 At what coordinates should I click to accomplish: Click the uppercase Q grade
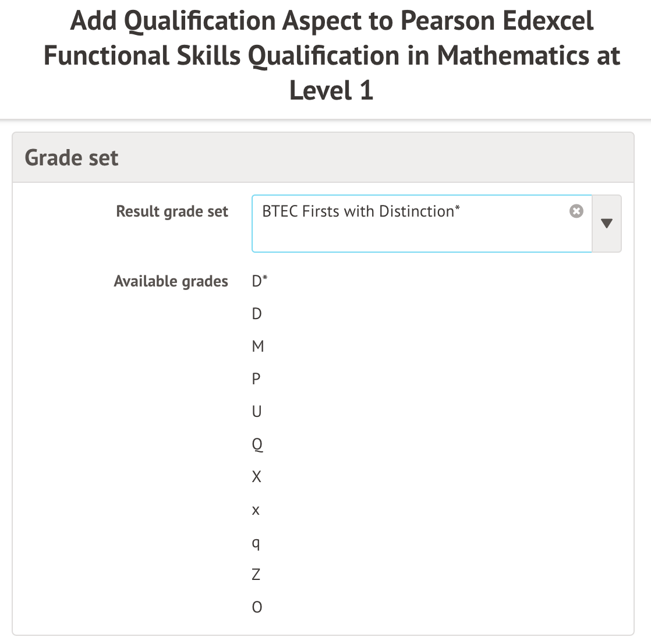(x=257, y=445)
